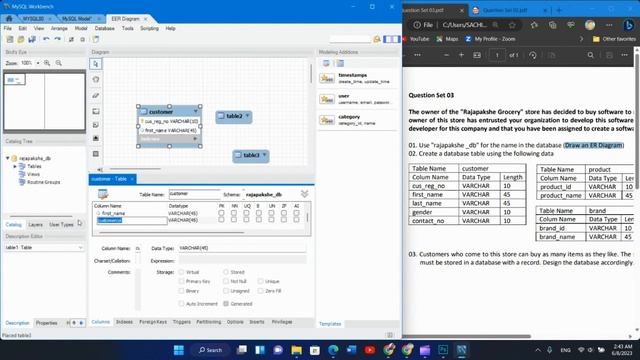Collapse the rajapakshe_db catalog tree node
Screen dimensions: 640x360
[7, 158]
